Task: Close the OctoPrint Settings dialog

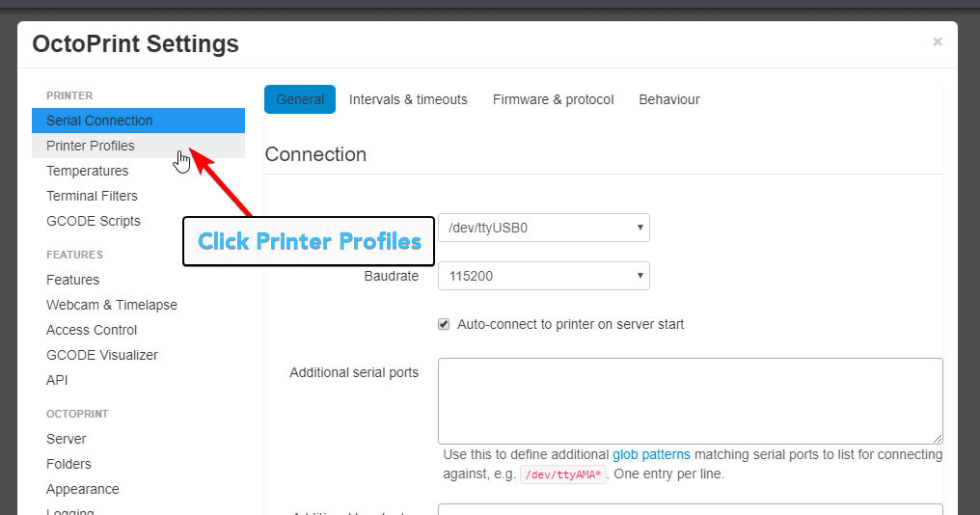Action: coord(937,41)
